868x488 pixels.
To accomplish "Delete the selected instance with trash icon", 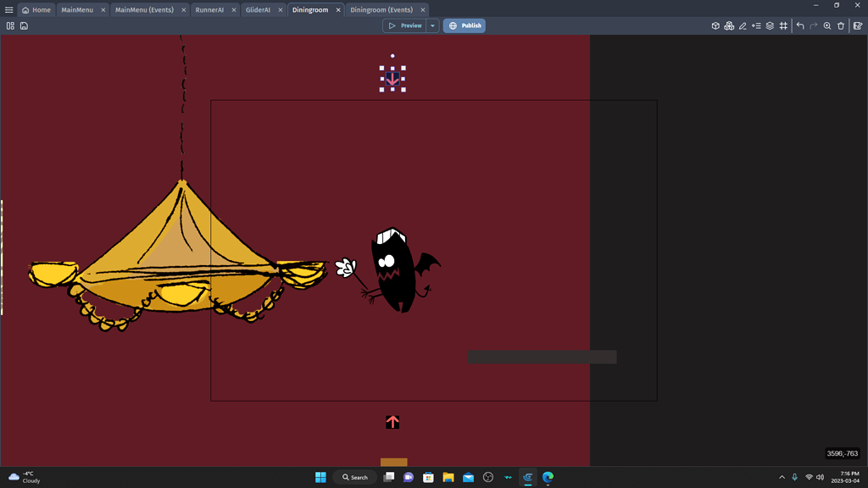I will point(839,25).
